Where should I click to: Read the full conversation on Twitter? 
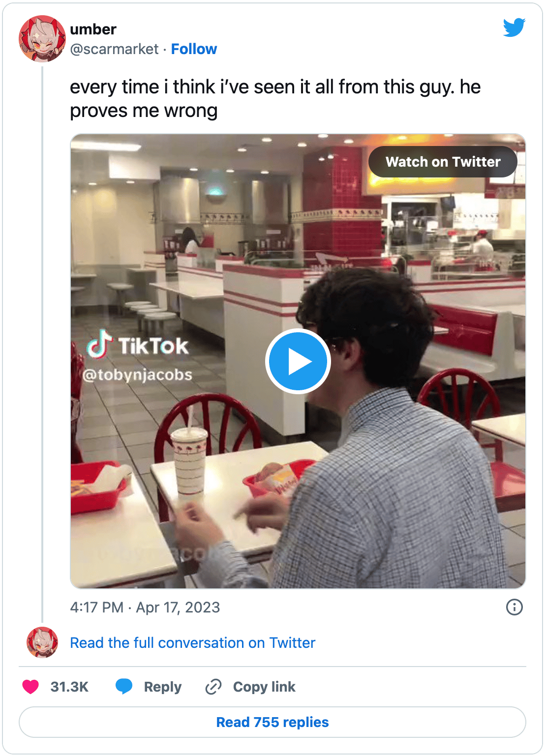[x=192, y=643]
